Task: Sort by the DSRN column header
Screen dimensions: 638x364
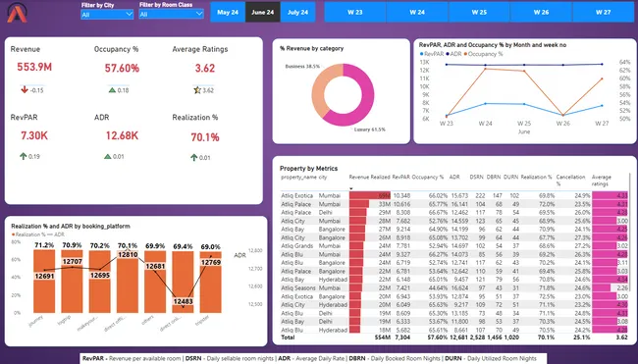Action: (x=476, y=178)
